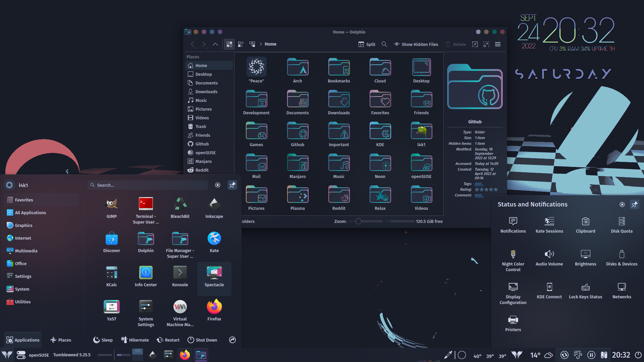
Task: Open System Settings from launcher grid
Action: click(146, 313)
